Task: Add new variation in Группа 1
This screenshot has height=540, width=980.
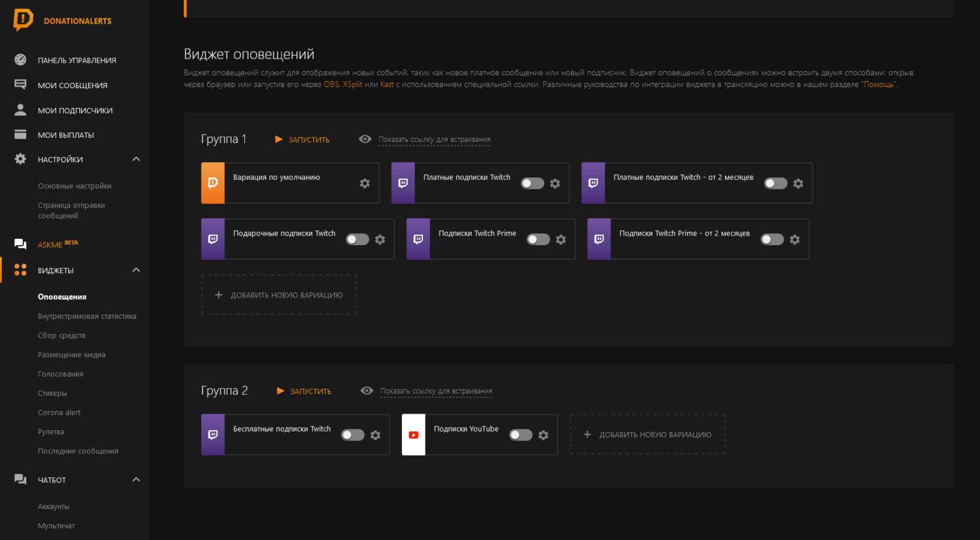Action: coord(279,295)
